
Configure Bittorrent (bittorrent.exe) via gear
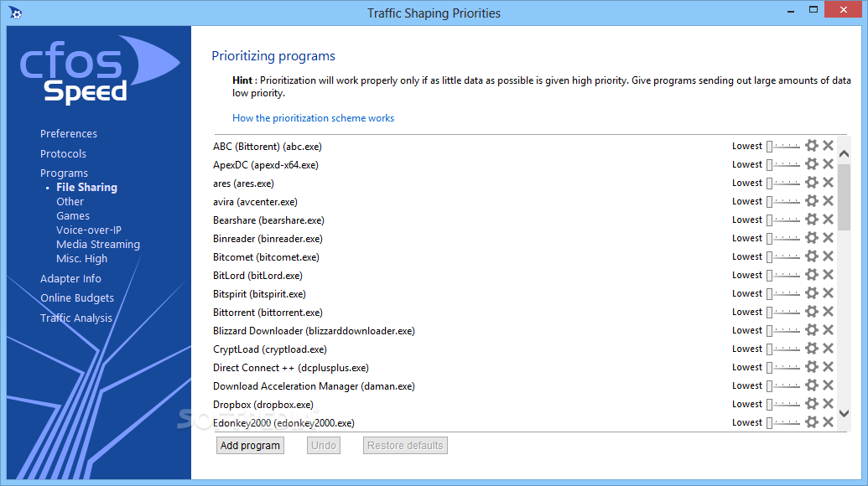click(812, 311)
